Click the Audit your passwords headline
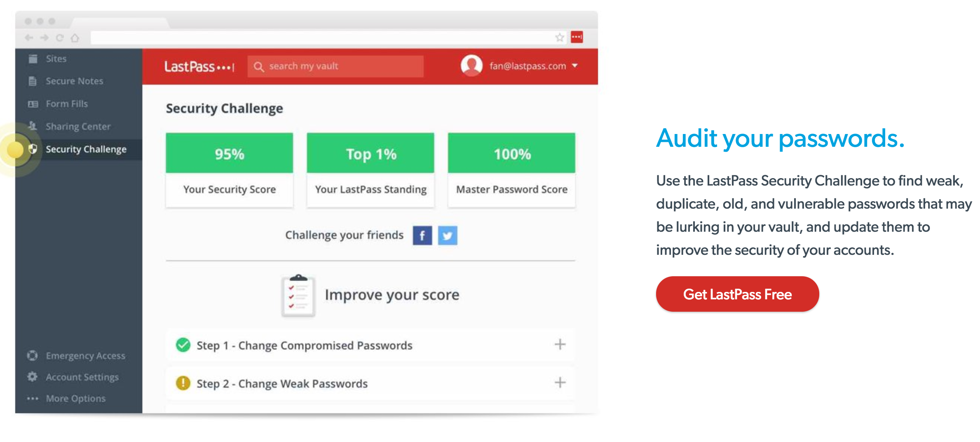The height and width of the screenshot is (442, 980). coord(780,139)
